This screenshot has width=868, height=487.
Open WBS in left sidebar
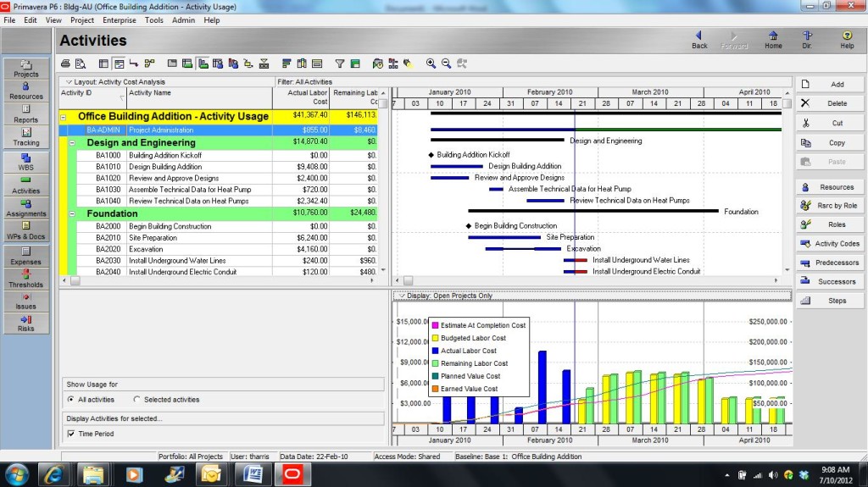pos(26,162)
